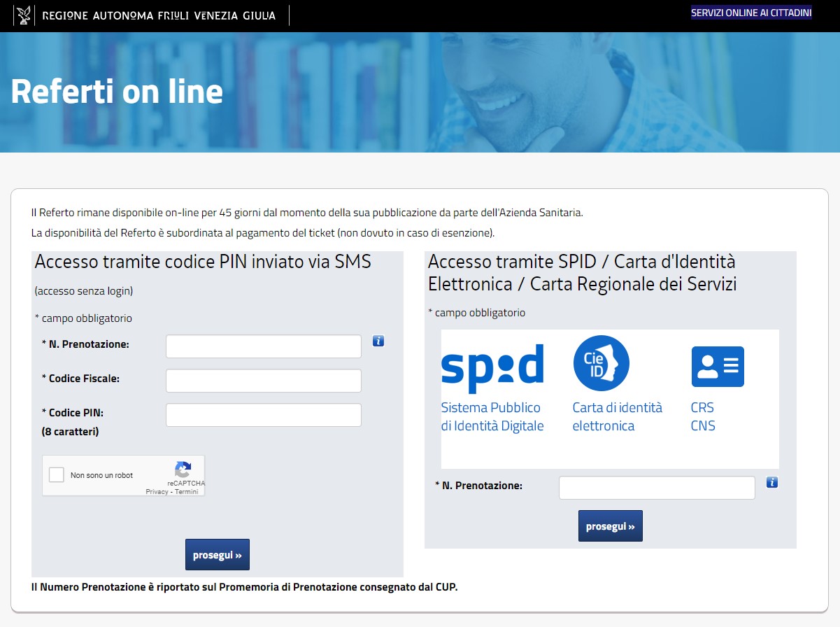
Task: Open the 'CRS CNS' text link
Action: click(x=702, y=416)
